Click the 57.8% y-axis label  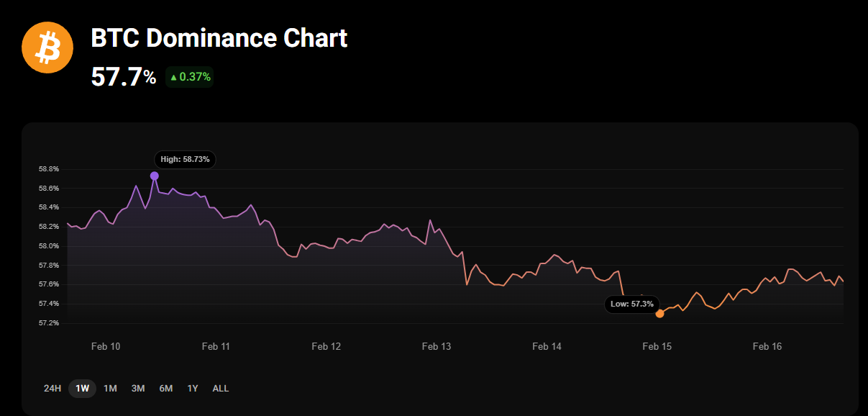coord(49,266)
